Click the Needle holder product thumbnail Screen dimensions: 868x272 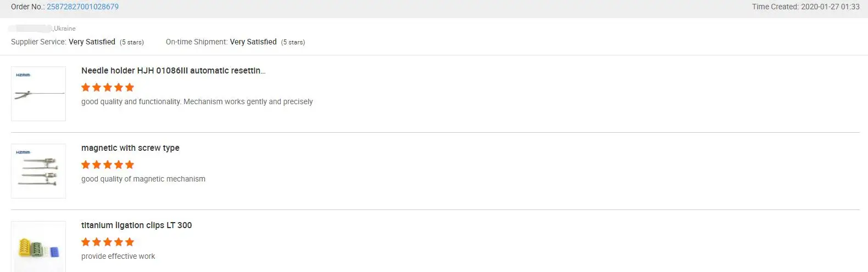(38, 94)
